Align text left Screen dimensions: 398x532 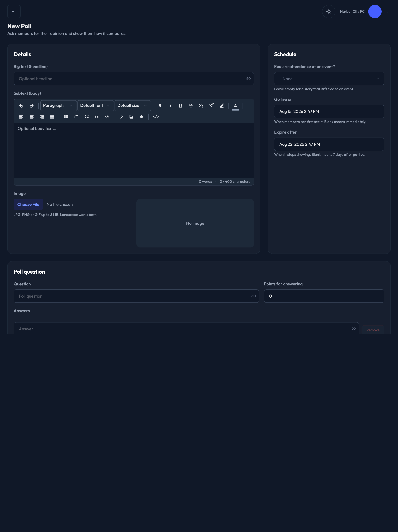coord(21,117)
